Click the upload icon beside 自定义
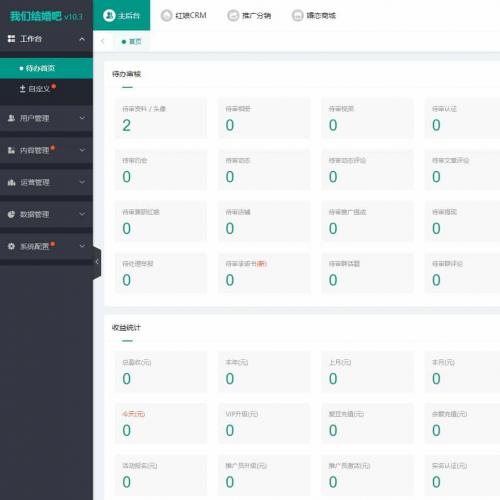Screen dimensions: 500x500 22,89
